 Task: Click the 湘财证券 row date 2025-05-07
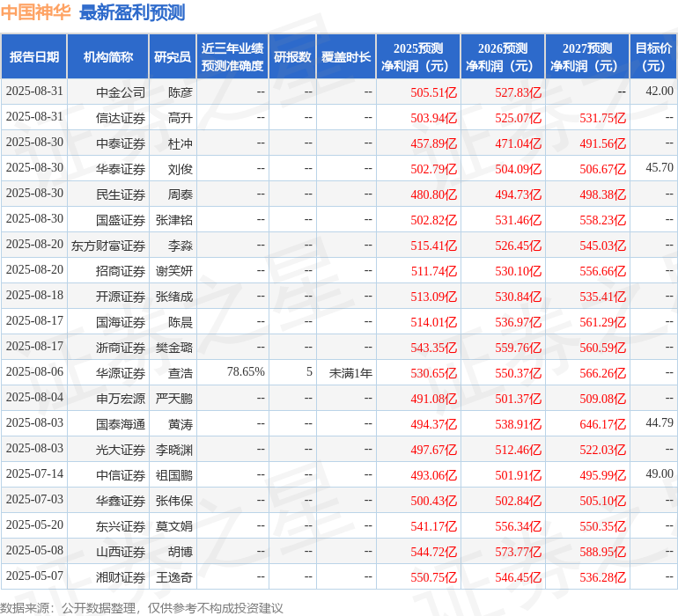[x=34, y=576]
